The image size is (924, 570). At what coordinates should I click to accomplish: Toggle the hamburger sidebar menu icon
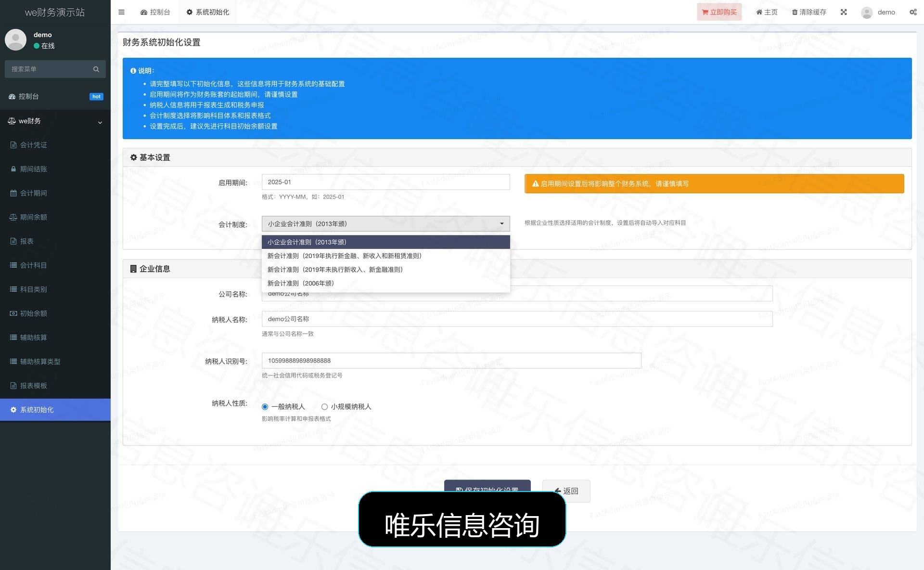click(121, 12)
